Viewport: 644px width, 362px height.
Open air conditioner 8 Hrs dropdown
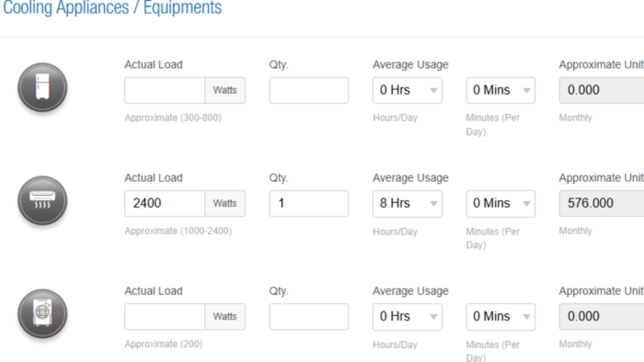408,203
